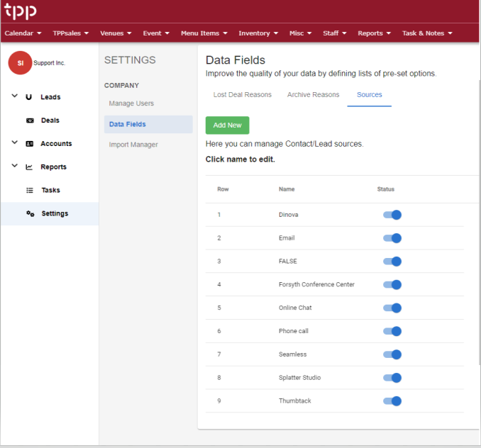Viewport: 481px width, 448px height.
Task: Click the SI company avatar
Action: [x=21, y=63]
